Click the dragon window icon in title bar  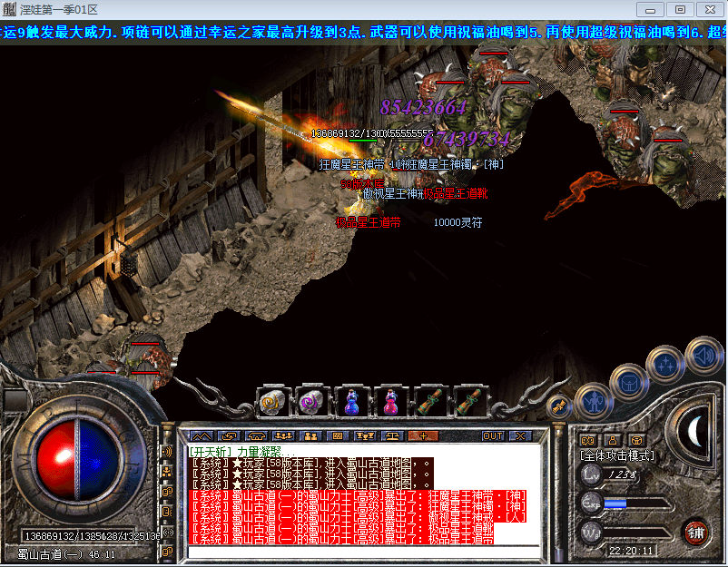click(9, 9)
